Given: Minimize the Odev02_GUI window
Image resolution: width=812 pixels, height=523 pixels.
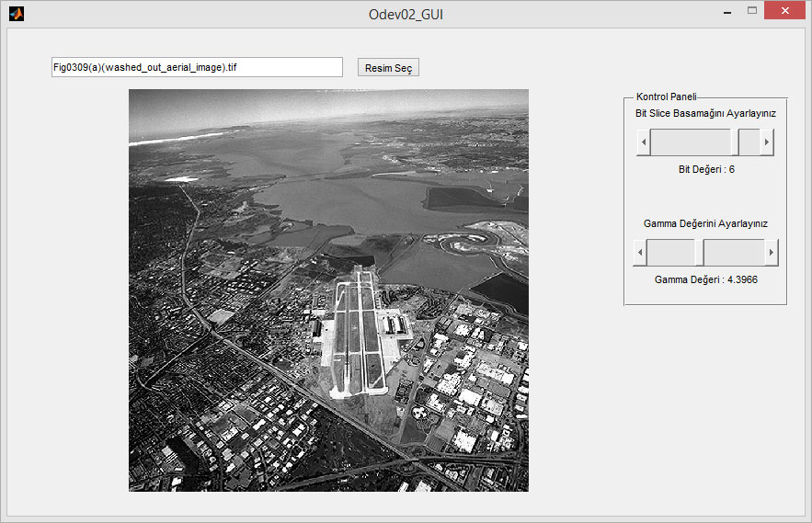Looking at the screenshot, I should click(x=726, y=12).
